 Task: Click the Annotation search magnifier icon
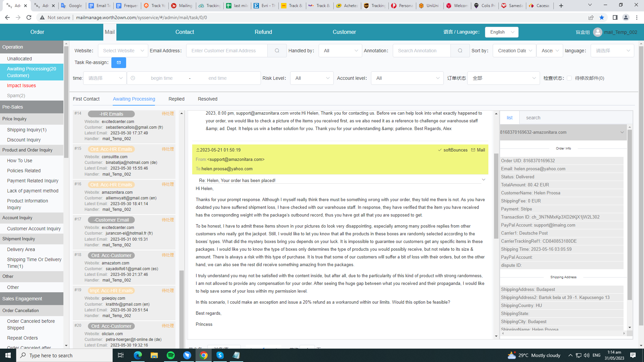tap(460, 51)
